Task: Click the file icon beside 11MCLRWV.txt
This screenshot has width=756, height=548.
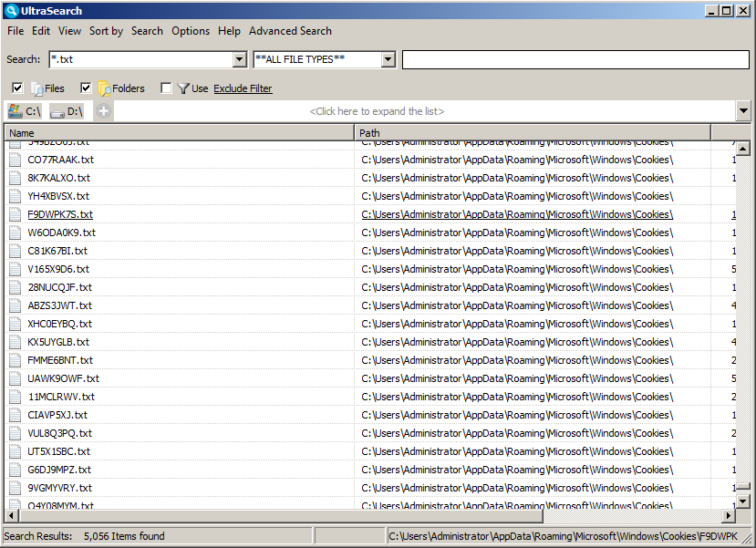Action: click(16, 397)
